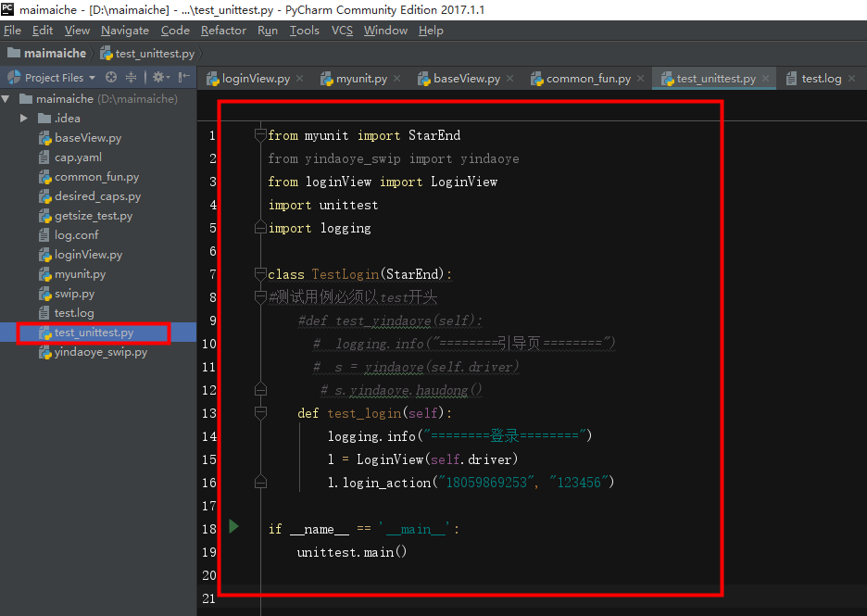Open the VCS menu
Screen dimensions: 867x616
pos(342,31)
